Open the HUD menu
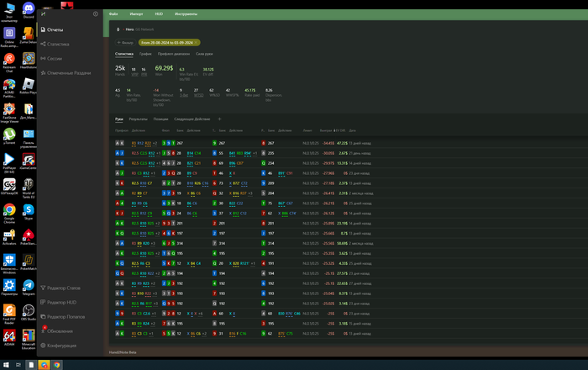This screenshot has height=370, width=588. click(159, 14)
